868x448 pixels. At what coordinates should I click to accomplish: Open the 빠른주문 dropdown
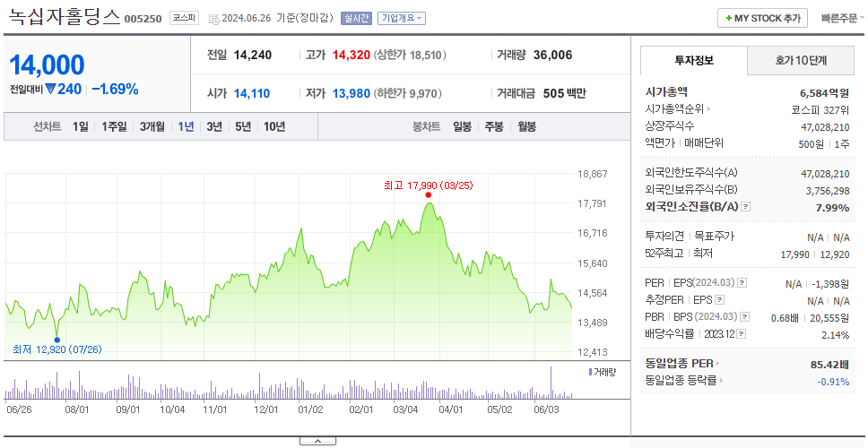[x=843, y=18]
